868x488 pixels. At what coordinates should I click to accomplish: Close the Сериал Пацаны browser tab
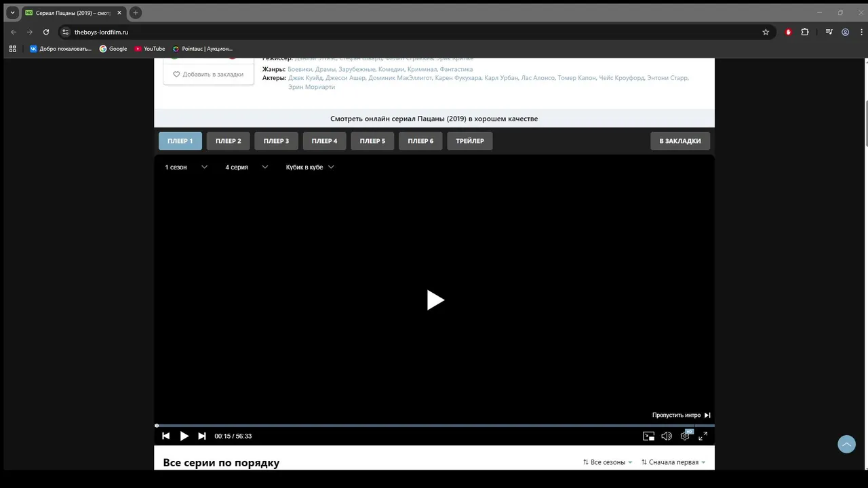pyautogui.click(x=119, y=12)
